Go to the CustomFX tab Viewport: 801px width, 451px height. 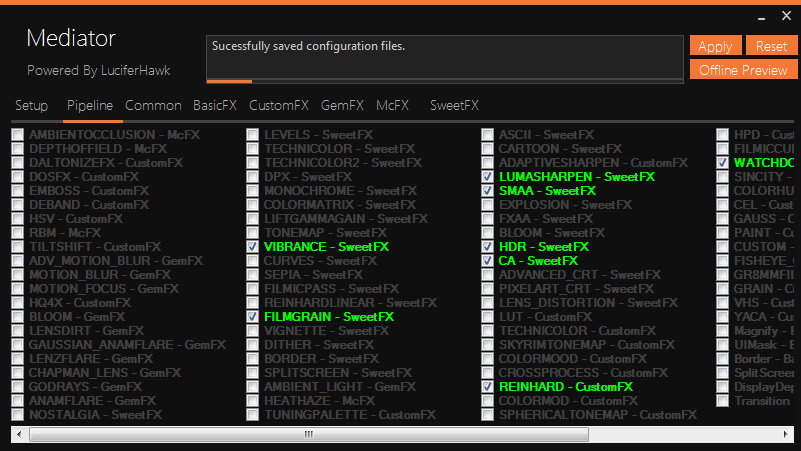[x=279, y=105]
